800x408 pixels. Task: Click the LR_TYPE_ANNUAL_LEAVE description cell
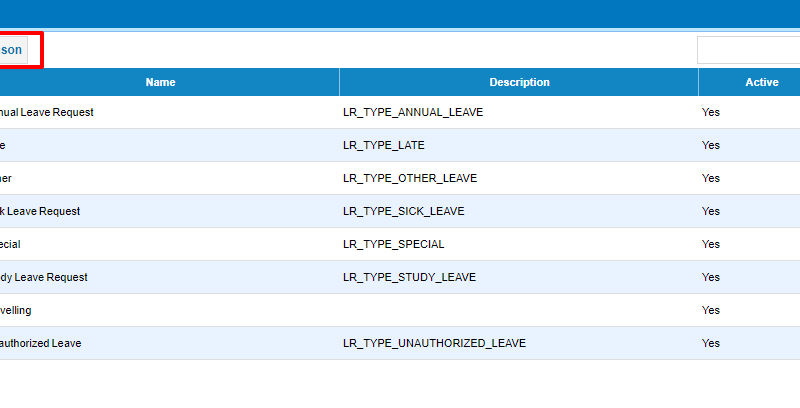click(x=413, y=112)
